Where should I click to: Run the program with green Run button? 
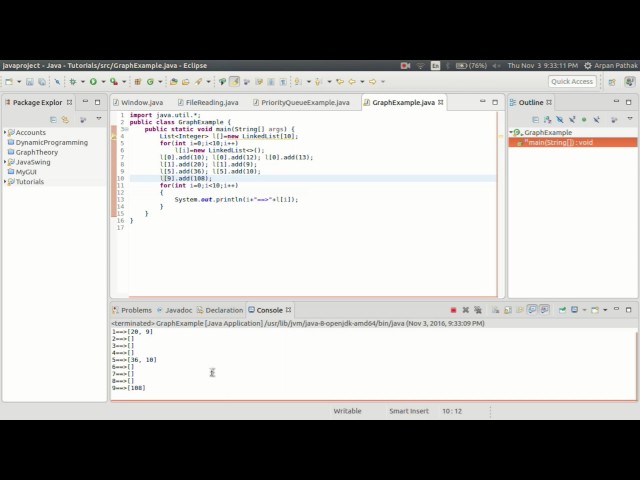93,82
